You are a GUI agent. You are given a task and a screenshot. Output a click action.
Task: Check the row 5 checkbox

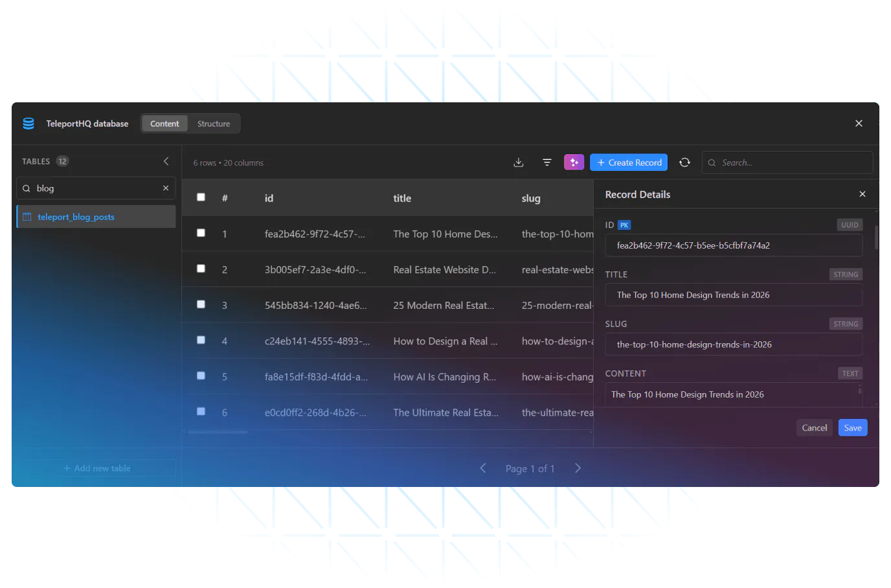(201, 375)
